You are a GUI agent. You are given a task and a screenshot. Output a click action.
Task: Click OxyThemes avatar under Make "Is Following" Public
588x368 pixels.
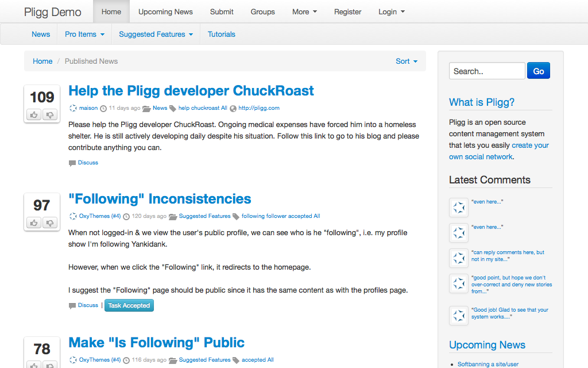73,360
